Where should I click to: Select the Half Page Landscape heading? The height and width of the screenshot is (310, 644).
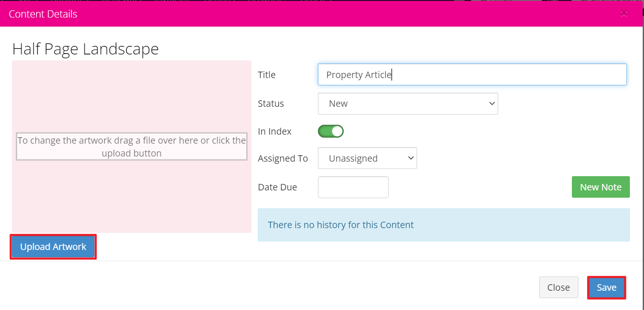click(85, 49)
